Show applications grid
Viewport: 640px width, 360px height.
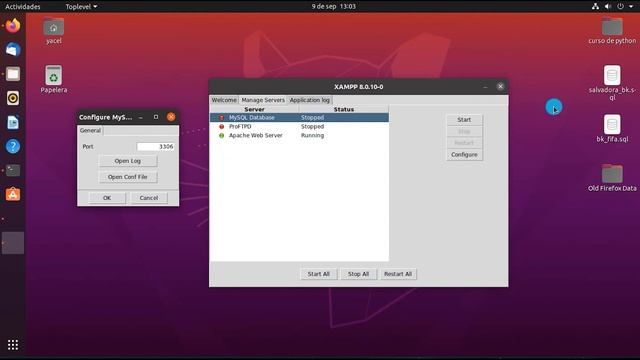13,345
